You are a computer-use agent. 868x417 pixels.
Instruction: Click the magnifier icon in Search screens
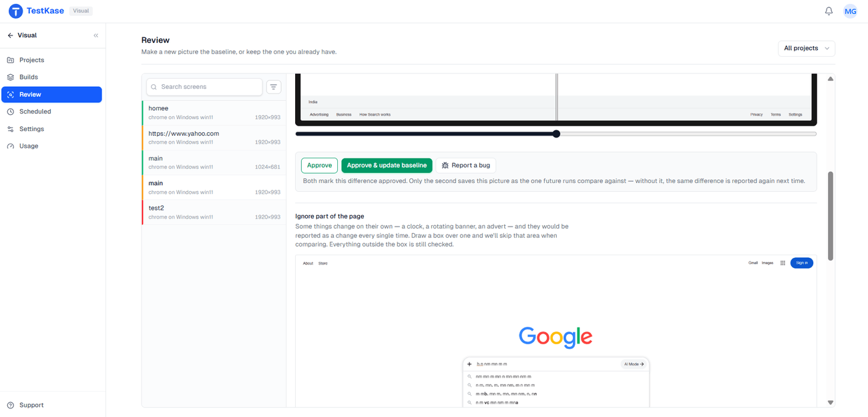point(154,87)
